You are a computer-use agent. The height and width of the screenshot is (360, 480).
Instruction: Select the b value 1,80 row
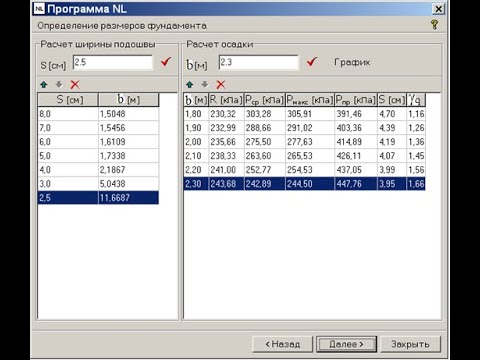pyautogui.click(x=196, y=114)
